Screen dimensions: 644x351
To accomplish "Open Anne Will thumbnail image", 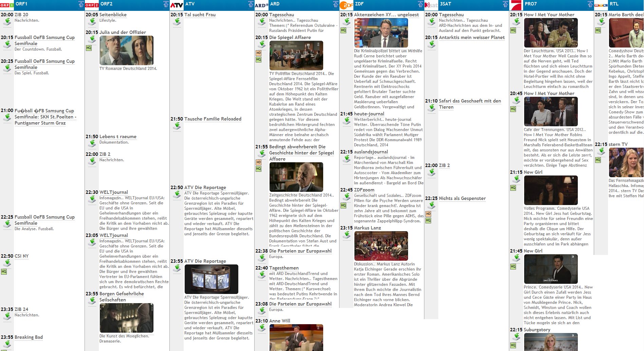I will tap(296, 337).
